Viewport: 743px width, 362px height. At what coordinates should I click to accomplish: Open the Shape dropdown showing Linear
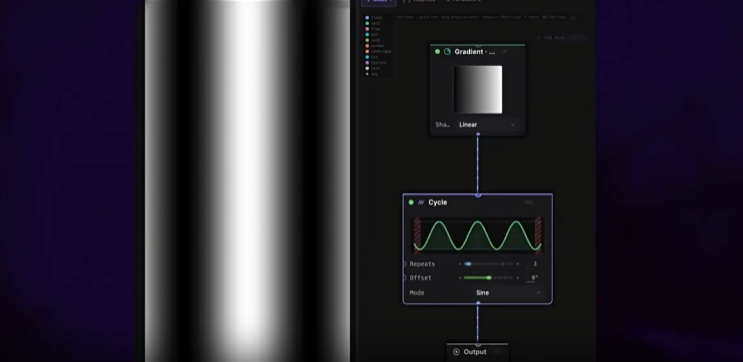(487, 125)
